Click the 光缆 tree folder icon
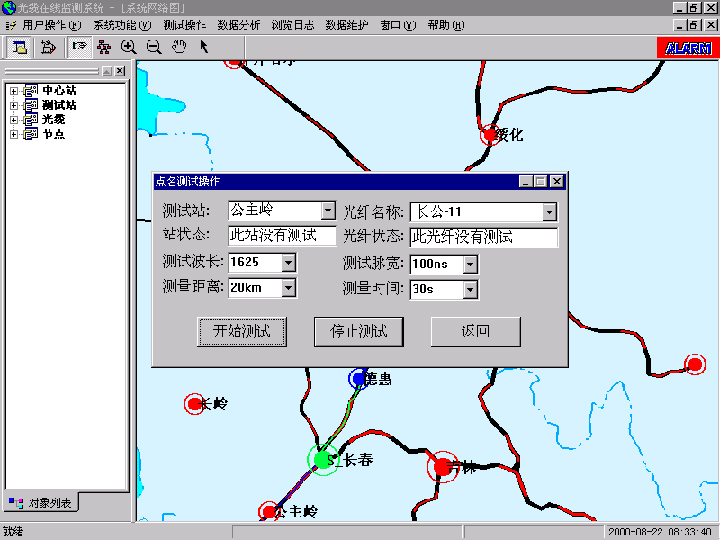The height and width of the screenshot is (540, 720). [x=31, y=120]
